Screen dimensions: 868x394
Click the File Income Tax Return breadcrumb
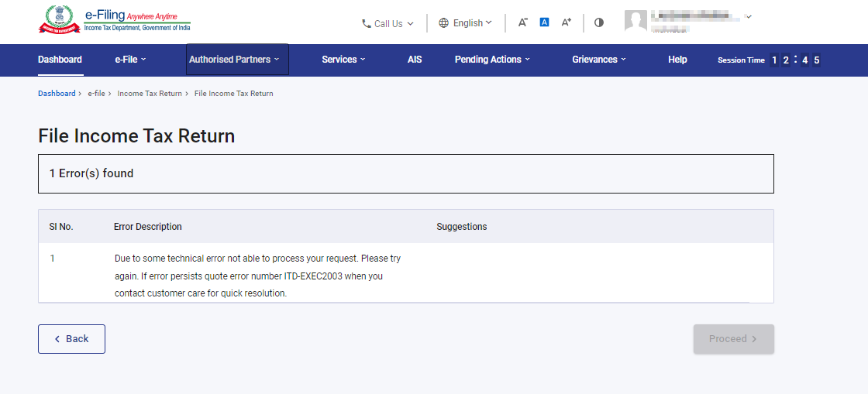click(x=233, y=94)
